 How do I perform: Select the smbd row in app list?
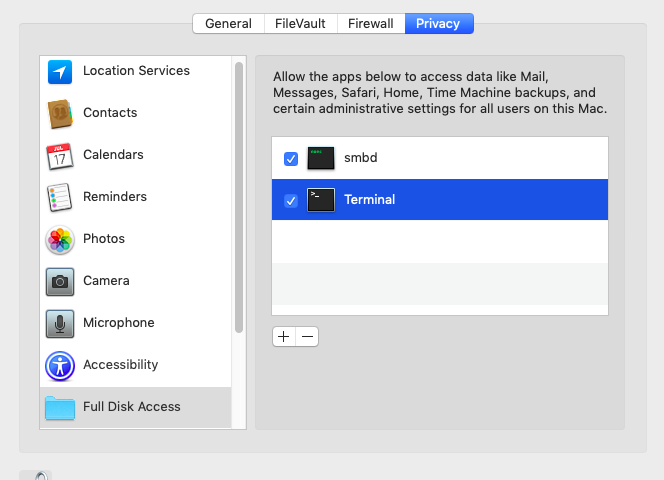click(x=450, y=159)
